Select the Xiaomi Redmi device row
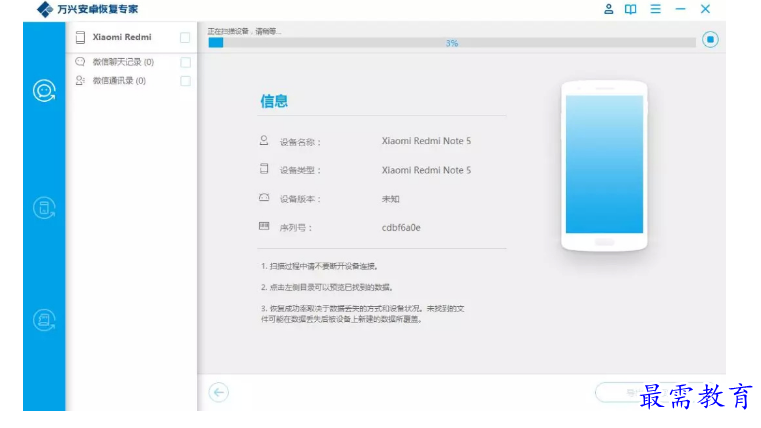Image resolution: width=761 pixels, height=428 pixels. (132, 37)
